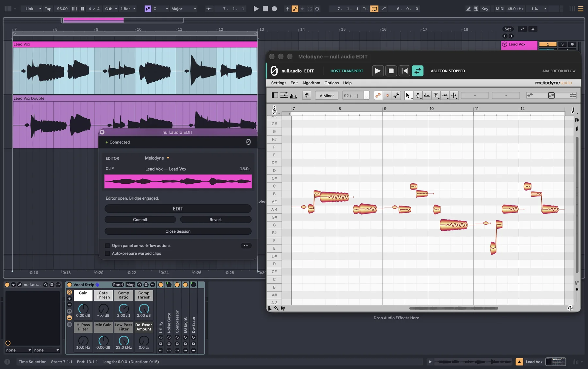This screenshot has height=369, width=588.
Task: Click the Melodyne play button
Action: point(378,71)
